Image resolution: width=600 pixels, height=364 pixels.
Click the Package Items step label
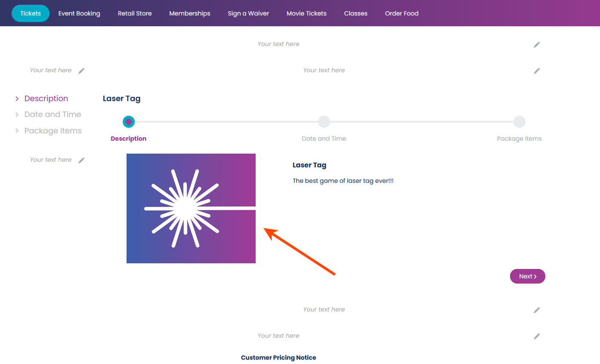coord(519,139)
